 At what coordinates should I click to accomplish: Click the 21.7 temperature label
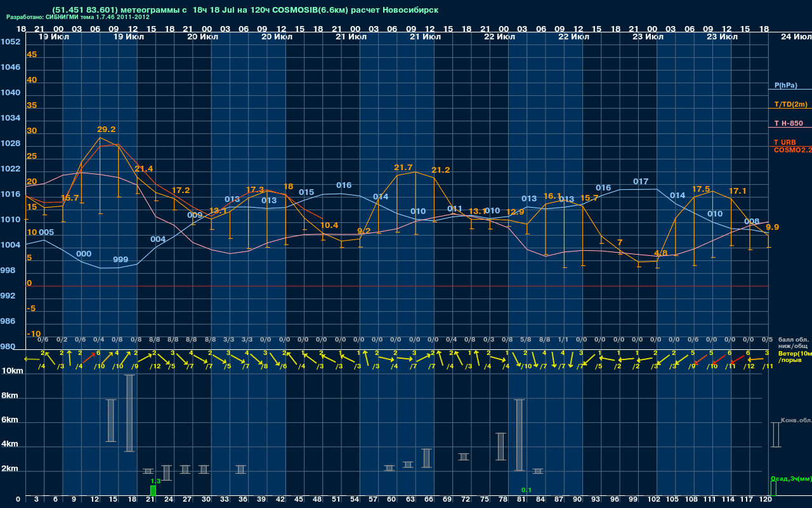pyautogui.click(x=403, y=168)
